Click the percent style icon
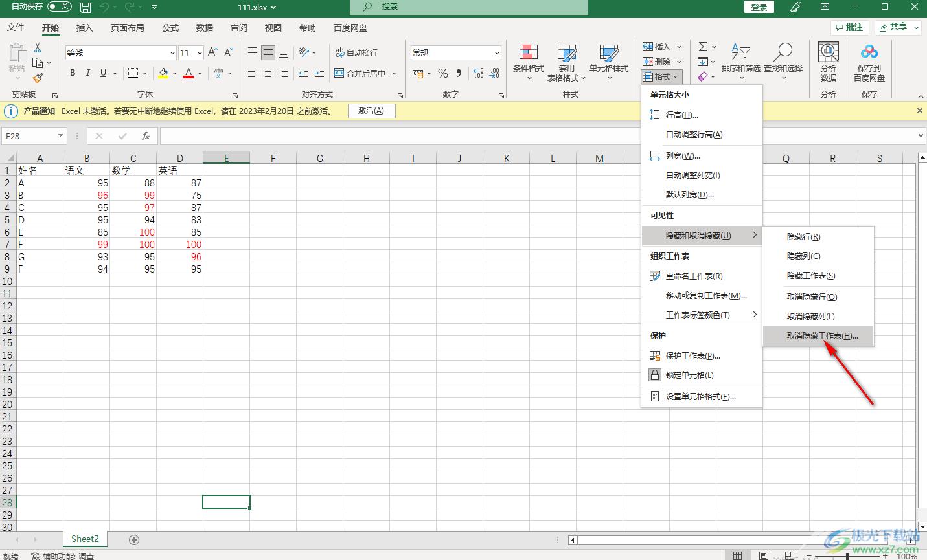This screenshot has height=560, width=927. pyautogui.click(x=443, y=73)
